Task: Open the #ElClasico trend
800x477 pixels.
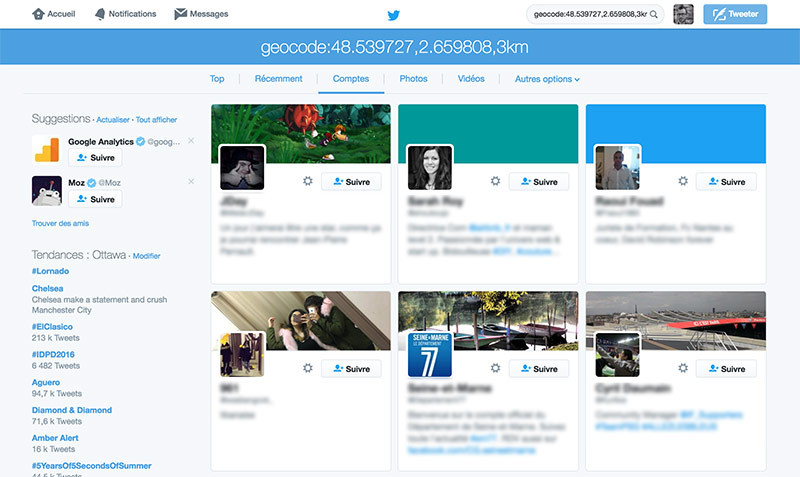Action: 52,327
